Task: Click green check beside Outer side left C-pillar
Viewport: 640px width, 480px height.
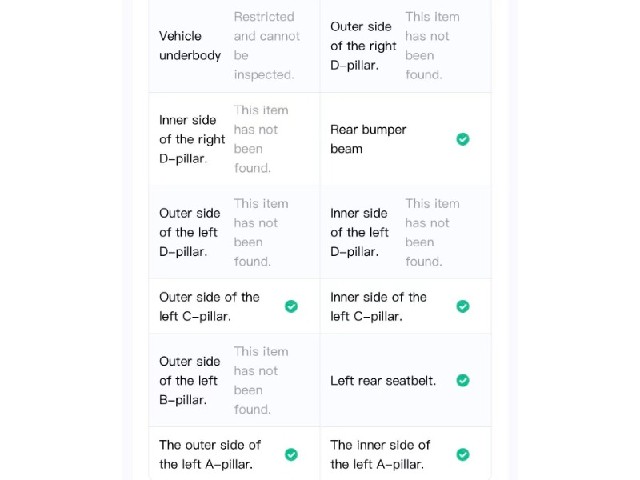Action: (291, 307)
